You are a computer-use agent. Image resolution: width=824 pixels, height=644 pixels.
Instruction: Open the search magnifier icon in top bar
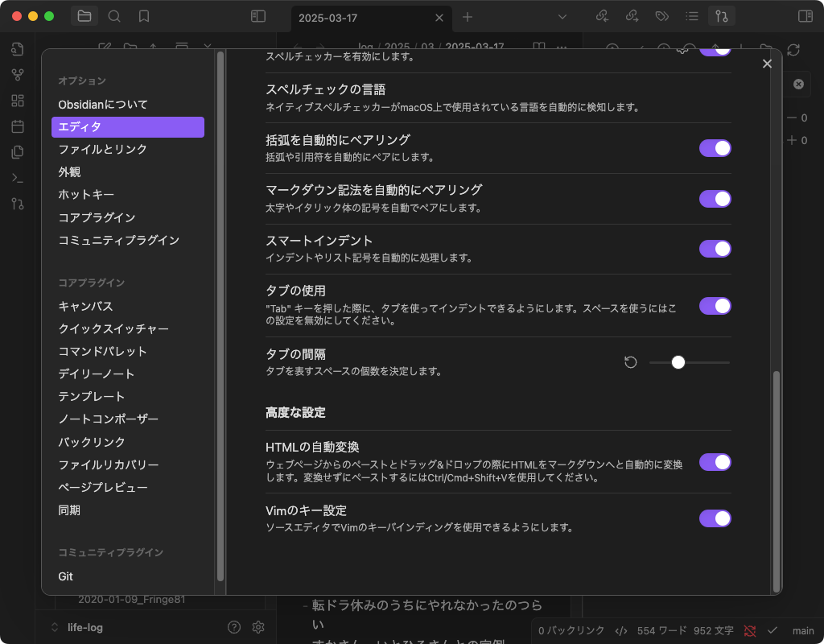pos(114,16)
